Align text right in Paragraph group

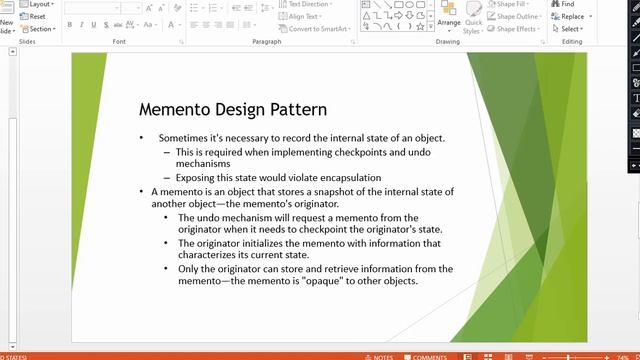click(x=218, y=25)
